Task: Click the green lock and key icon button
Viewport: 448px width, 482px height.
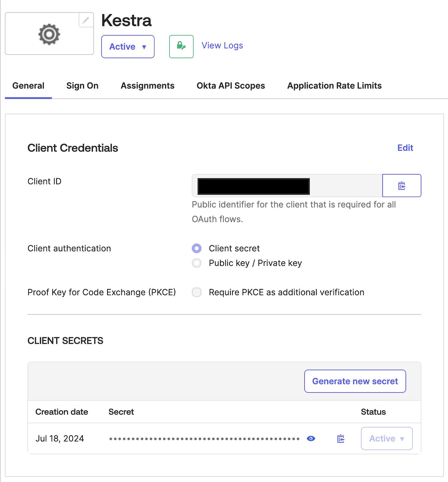Action: tap(181, 46)
